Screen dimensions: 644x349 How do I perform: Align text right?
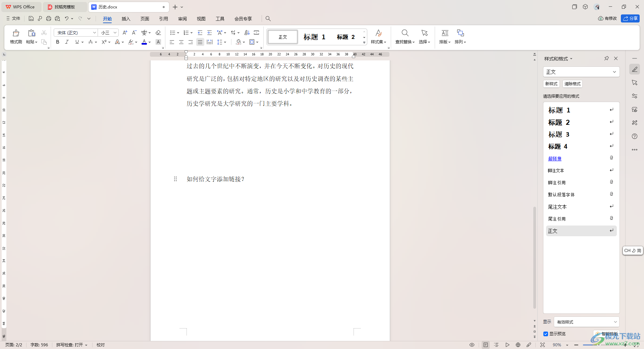coord(191,42)
